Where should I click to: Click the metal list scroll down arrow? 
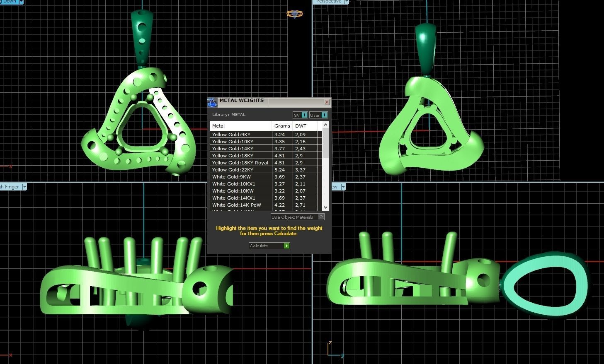[x=325, y=207]
